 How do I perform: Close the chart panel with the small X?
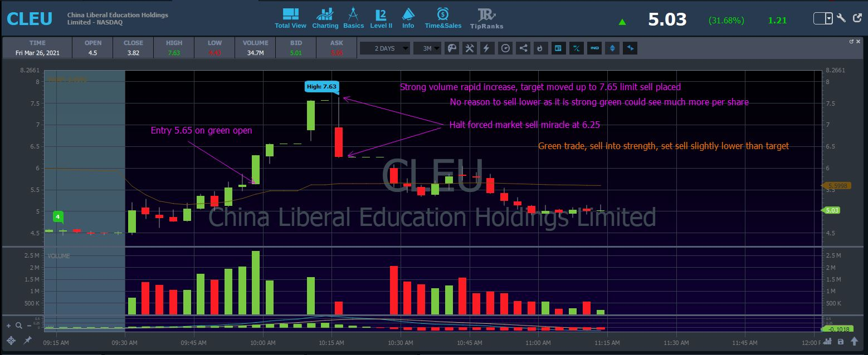[x=859, y=41]
